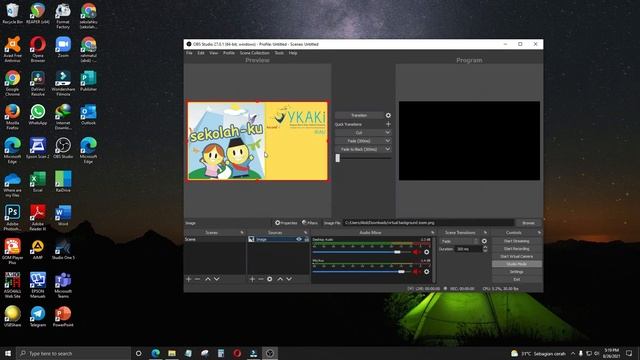Open Desktop Audio settings gear
This screenshot has height=360, width=640.
pyautogui.click(x=427, y=252)
